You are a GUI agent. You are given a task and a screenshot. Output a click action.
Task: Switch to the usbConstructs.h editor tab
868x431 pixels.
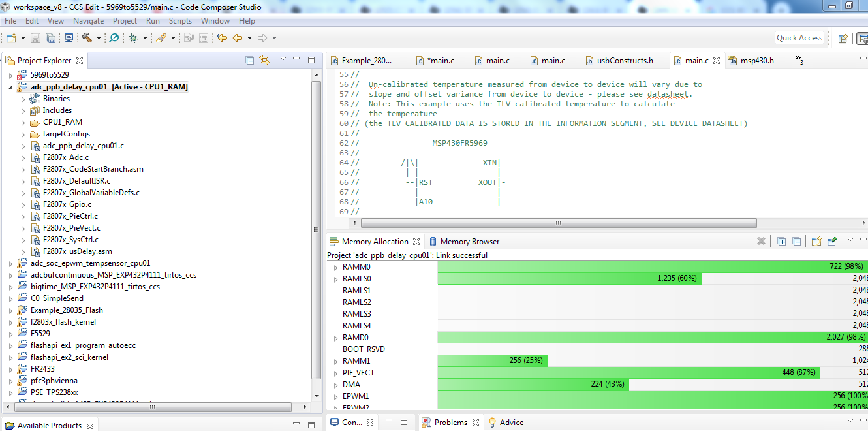[x=624, y=61]
